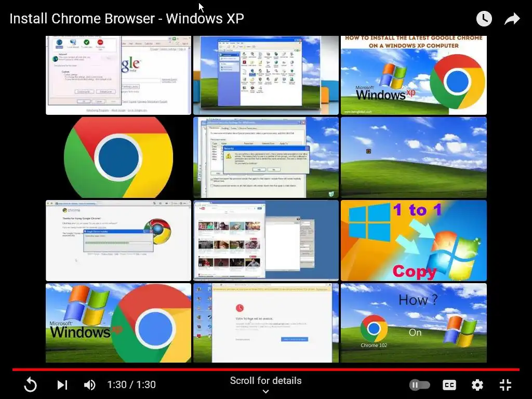The image size is (532, 399).
Task: Open the Chrome installer progress thumbnail
Action: click(118, 241)
